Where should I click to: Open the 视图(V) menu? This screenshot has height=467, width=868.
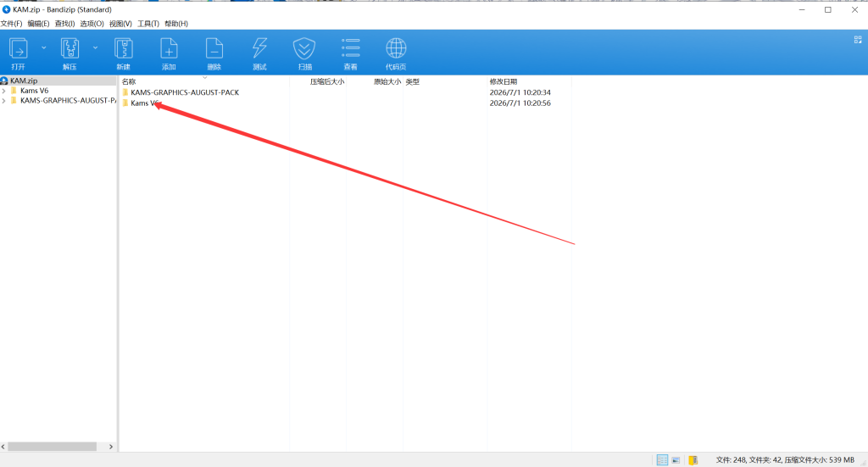click(120, 24)
